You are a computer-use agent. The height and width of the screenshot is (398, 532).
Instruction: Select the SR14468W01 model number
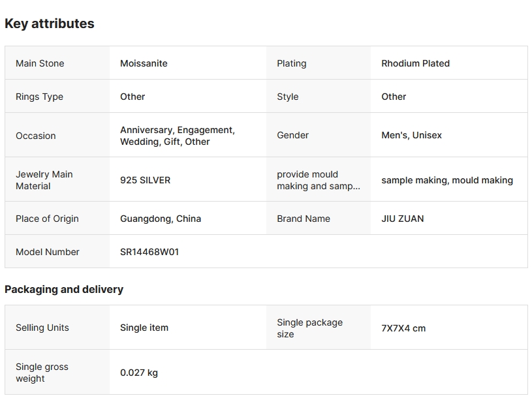[x=149, y=252]
